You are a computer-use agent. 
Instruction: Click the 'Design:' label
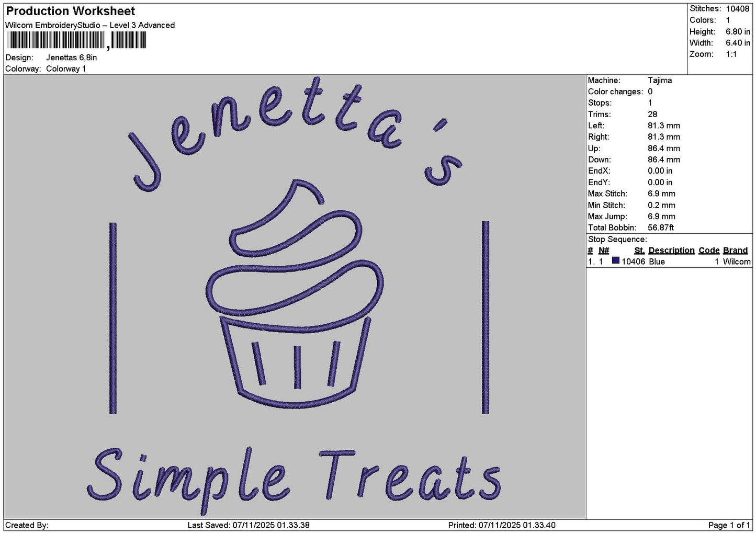point(19,58)
